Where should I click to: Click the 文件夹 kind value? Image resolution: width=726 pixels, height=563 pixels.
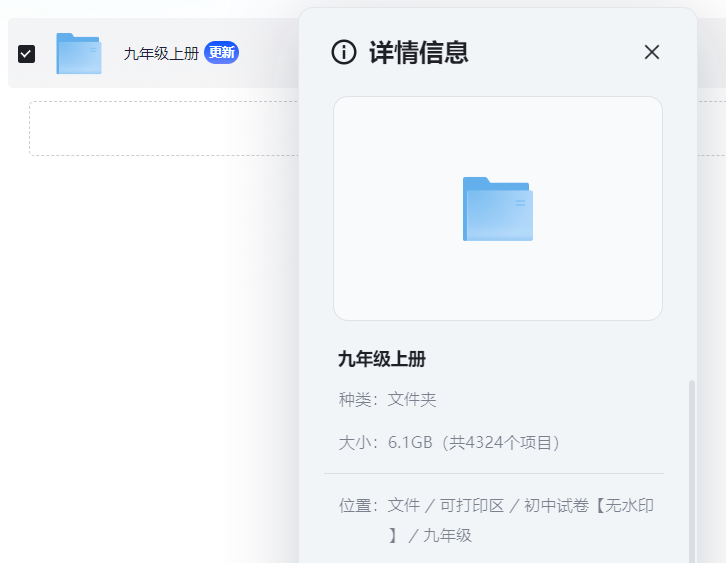pyautogui.click(x=412, y=400)
